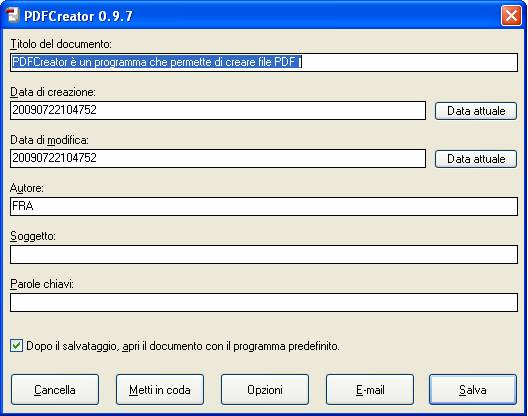Screen dimensions: 528x416
Task: Close the PDFCreator 0.9.7 window
Action: [x=511, y=15]
